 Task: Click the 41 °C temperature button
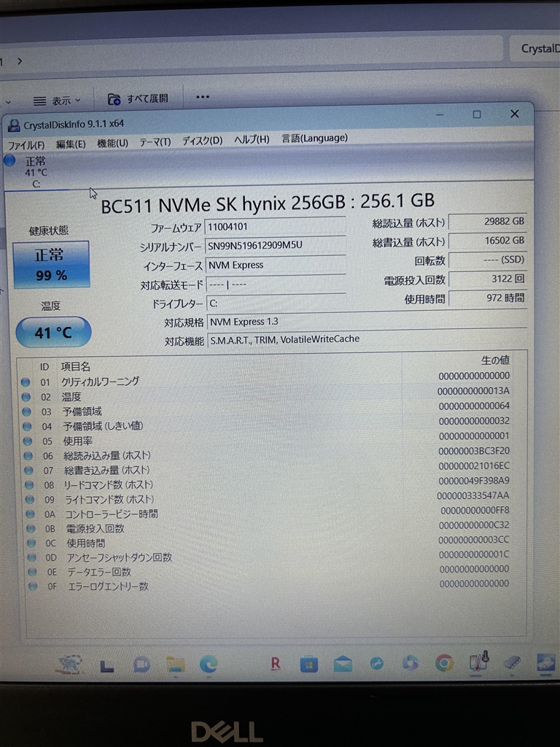click(53, 332)
